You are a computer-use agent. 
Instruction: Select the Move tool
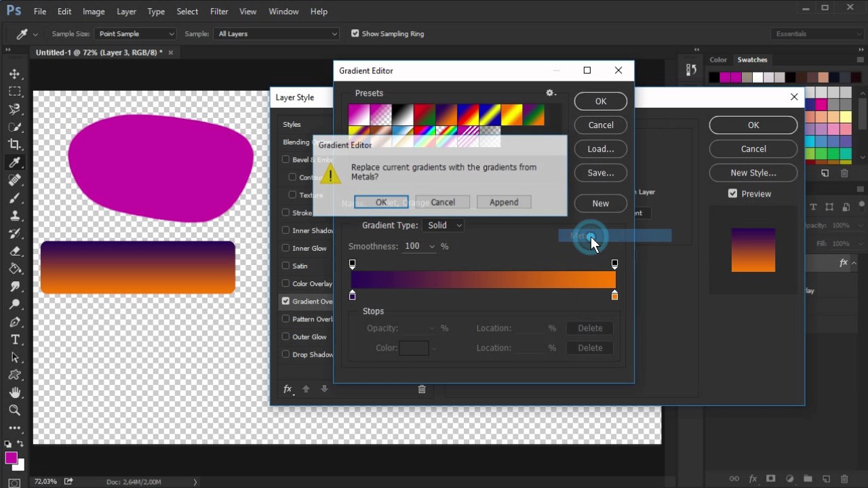pyautogui.click(x=14, y=74)
